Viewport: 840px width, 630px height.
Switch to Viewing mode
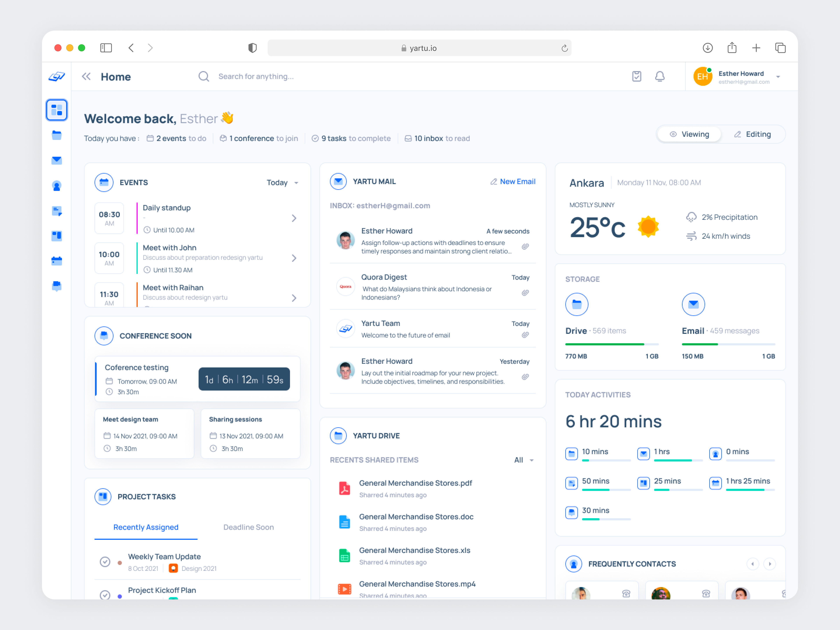click(689, 134)
